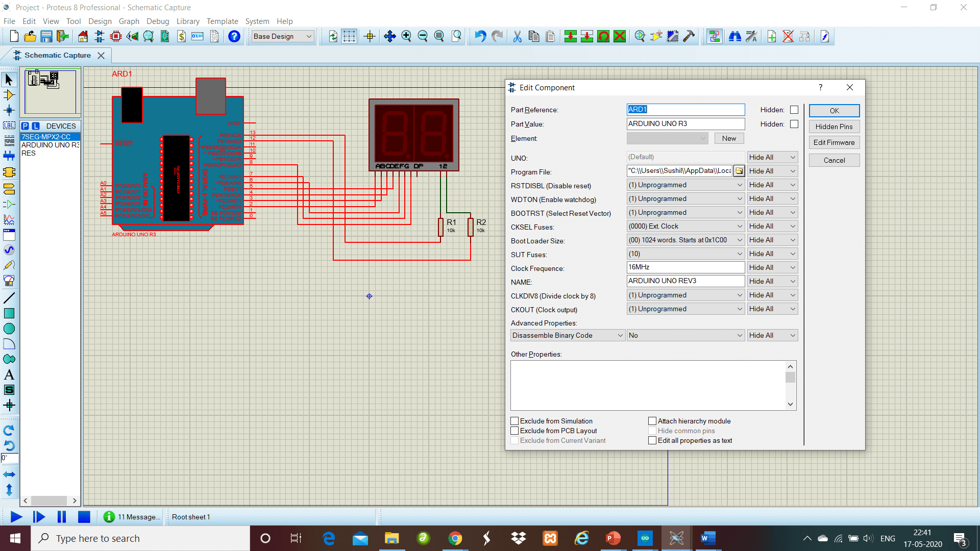Click the Edit Firmware button
The width and height of the screenshot is (980, 551).
pyautogui.click(x=834, y=142)
